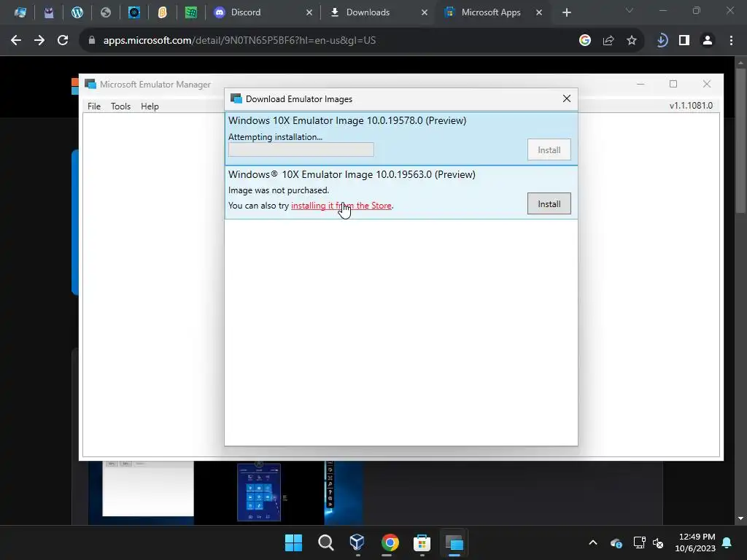747x560 pixels.
Task: Open the tab search dropdown chevron
Action: pos(630,10)
